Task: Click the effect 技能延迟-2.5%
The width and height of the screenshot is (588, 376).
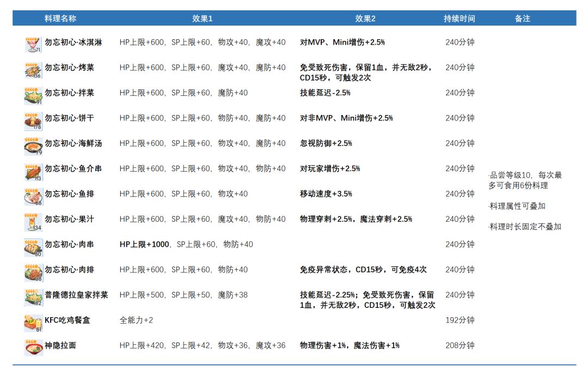Action: coord(325,93)
